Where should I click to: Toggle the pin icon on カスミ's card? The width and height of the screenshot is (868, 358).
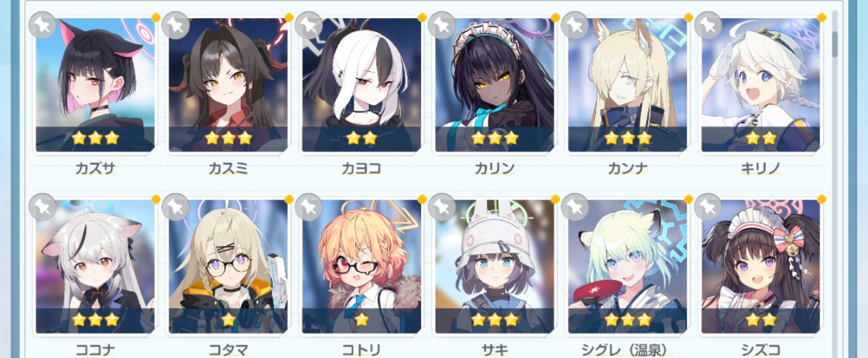(175, 25)
